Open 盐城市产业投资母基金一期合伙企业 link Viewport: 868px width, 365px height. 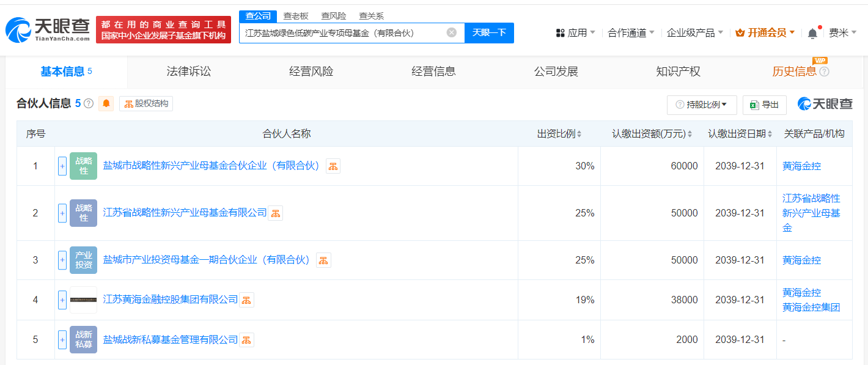pos(208,260)
